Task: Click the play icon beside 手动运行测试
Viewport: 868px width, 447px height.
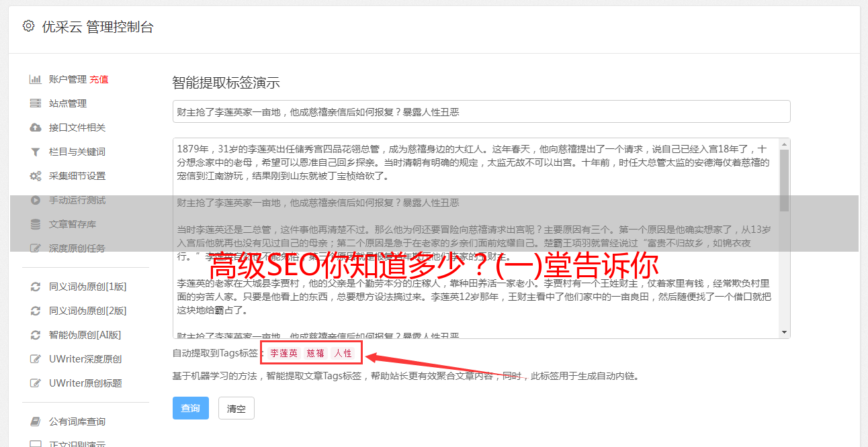Action: pyautogui.click(x=36, y=200)
